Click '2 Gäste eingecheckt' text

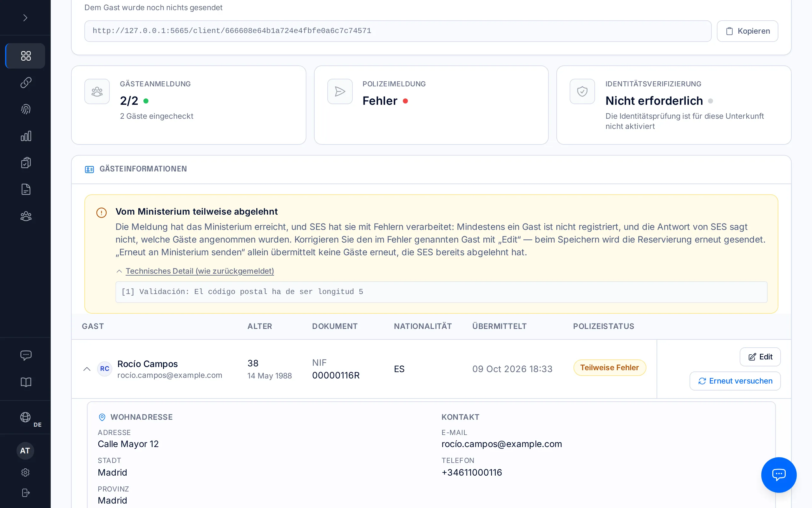(x=157, y=116)
